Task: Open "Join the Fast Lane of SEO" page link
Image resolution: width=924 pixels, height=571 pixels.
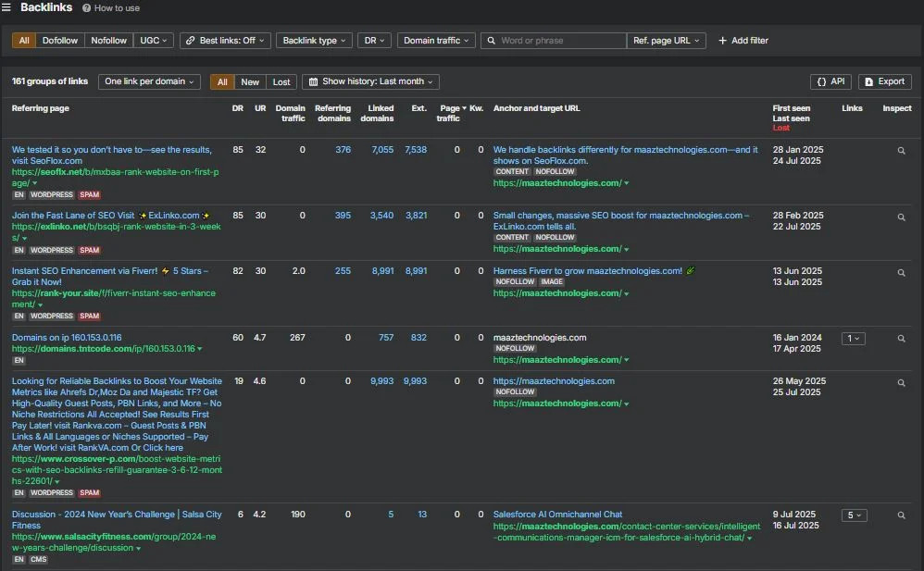Action: (111, 216)
